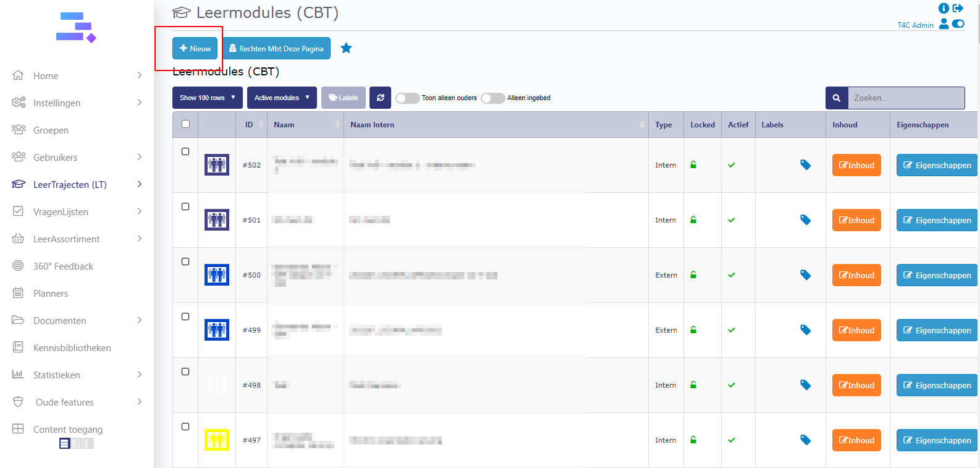Click the user profile icon near T4C Admin
The image size is (980, 468).
point(944,24)
